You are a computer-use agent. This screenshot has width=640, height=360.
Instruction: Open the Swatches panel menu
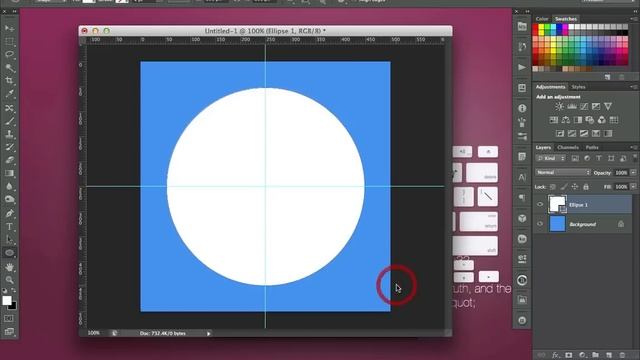click(x=633, y=19)
